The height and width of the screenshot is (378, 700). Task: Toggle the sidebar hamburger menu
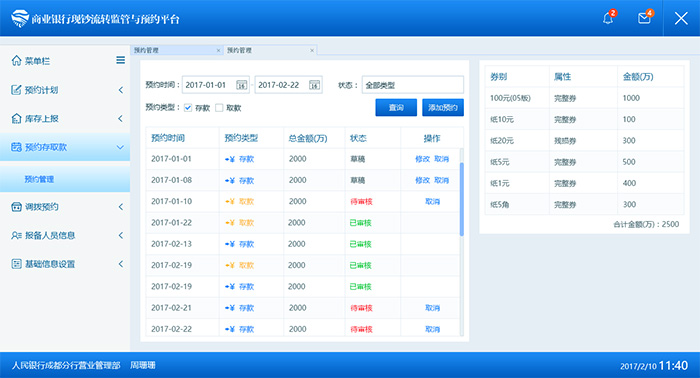point(121,60)
